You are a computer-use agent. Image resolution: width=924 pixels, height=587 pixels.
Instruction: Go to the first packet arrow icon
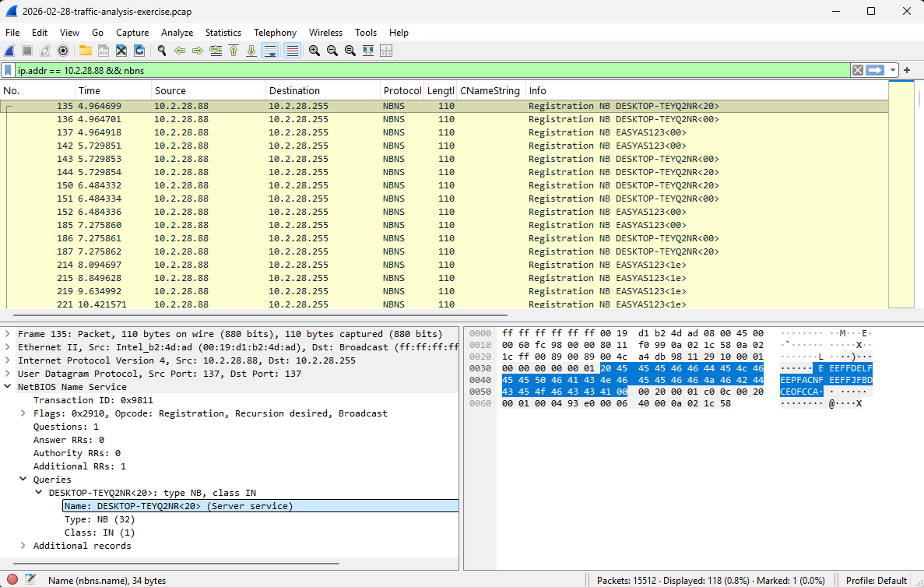click(x=234, y=51)
